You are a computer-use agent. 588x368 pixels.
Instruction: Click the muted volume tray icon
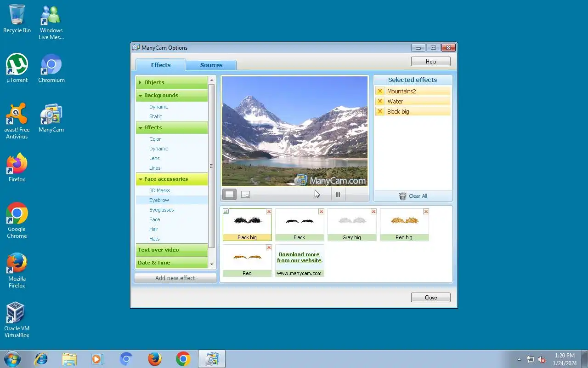[x=542, y=359]
